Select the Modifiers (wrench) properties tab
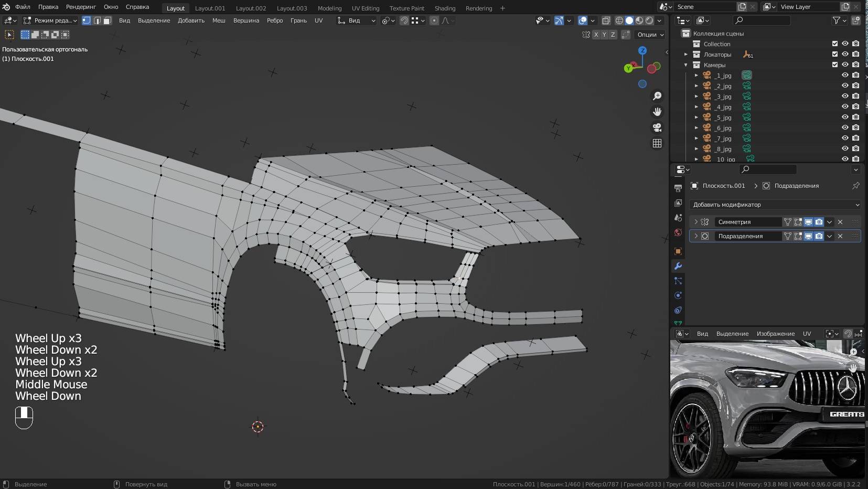The image size is (868, 489). click(678, 266)
